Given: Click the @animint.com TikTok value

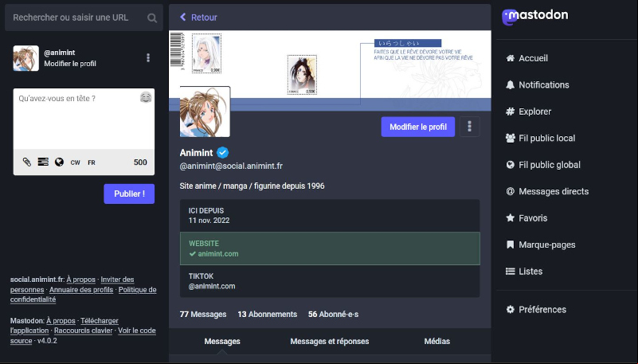Looking at the screenshot, I should coord(212,286).
